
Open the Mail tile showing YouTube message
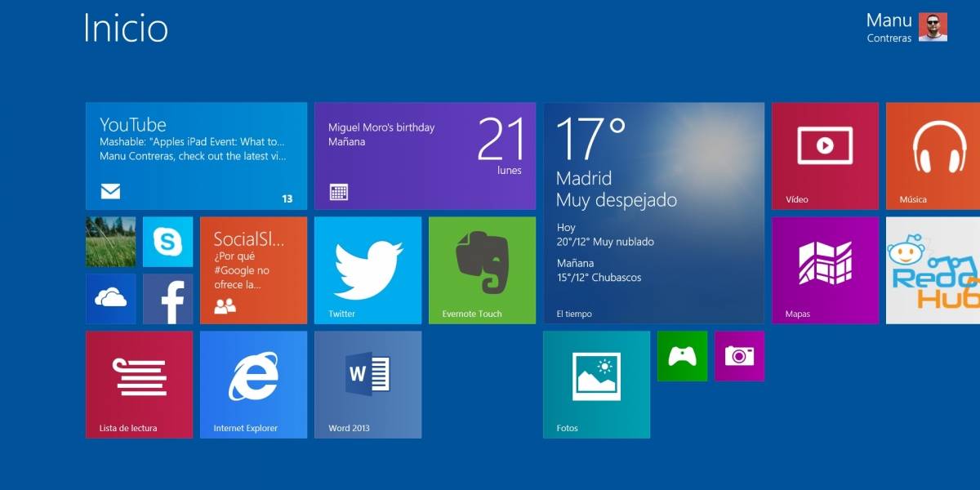point(196,156)
